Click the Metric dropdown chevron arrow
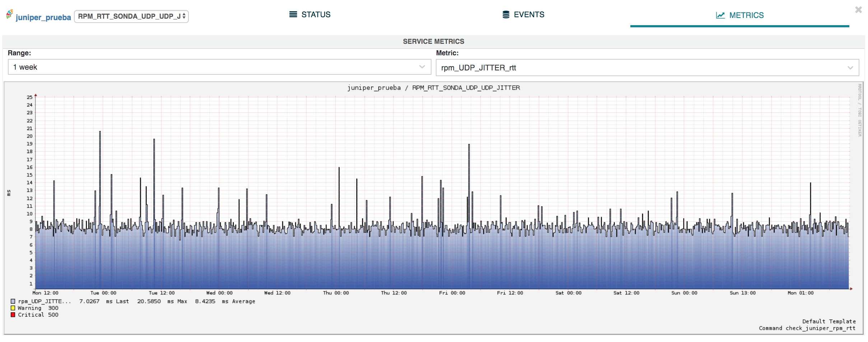This screenshot has width=868, height=342. point(850,68)
